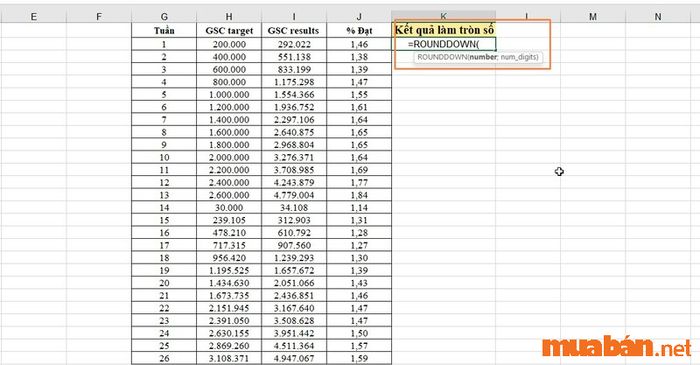The width and height of the screenshot is (700, 365).
Task: Select column I header
Action: pyautogui.click(x=294, y=17)
